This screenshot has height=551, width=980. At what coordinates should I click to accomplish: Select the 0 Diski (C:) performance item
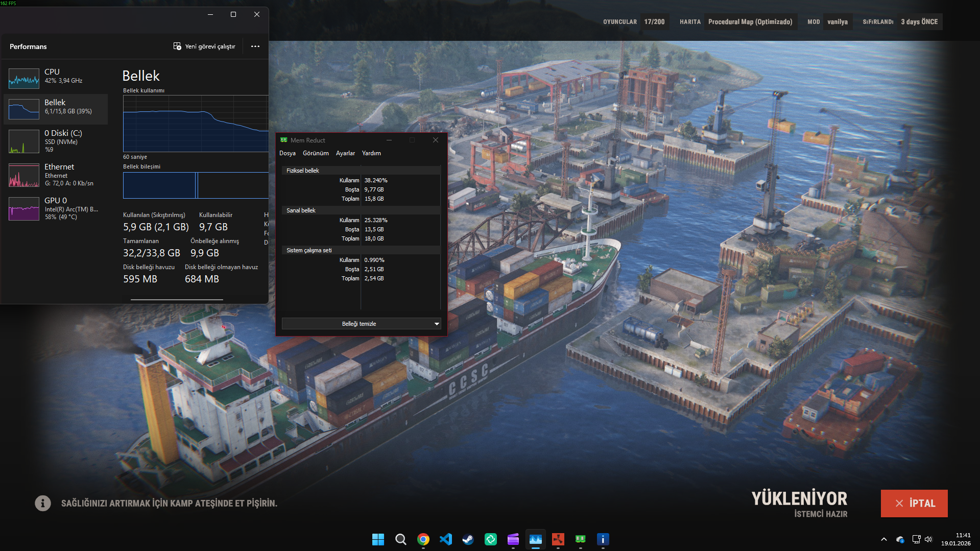point(56,141)
